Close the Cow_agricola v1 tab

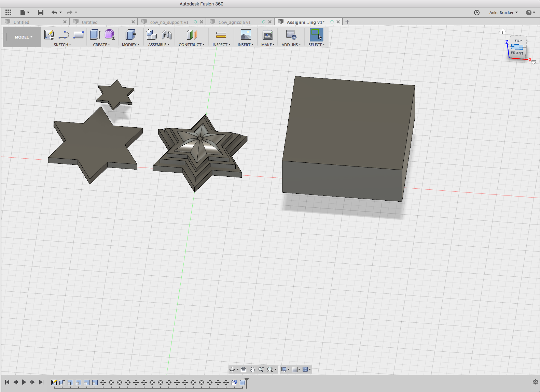[270, 22]
